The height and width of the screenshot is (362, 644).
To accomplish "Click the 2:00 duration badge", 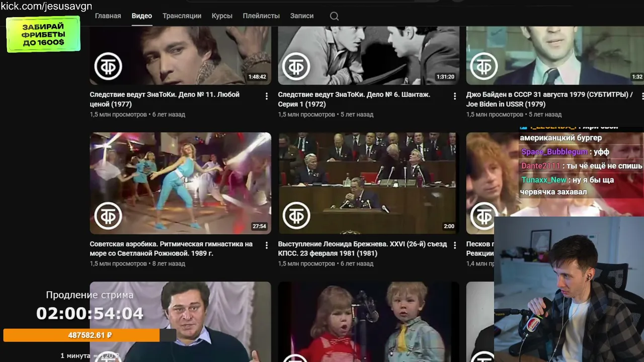I will 449,226.
